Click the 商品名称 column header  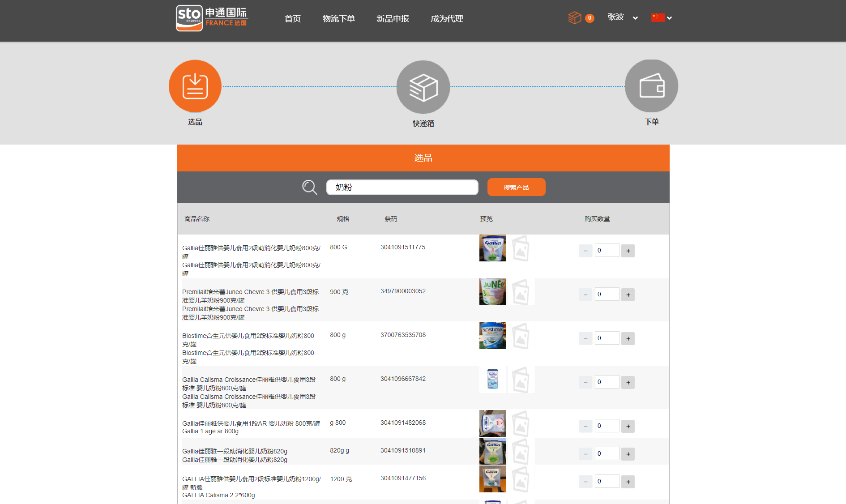click(x=197, y=219)
